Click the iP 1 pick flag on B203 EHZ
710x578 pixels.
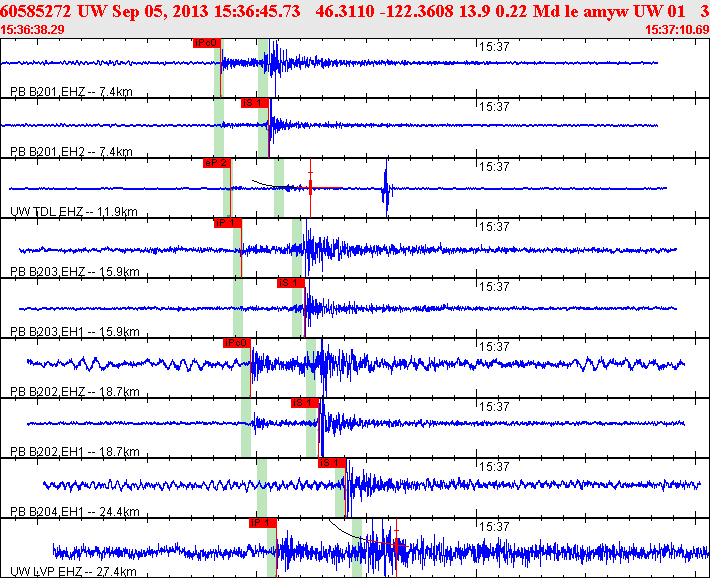click(228, 223)
